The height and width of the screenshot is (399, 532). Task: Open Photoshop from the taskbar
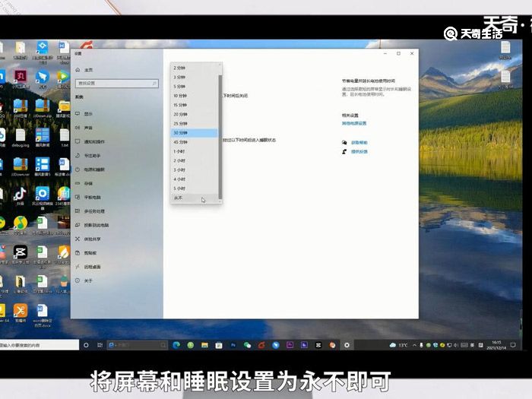[233, 345]
